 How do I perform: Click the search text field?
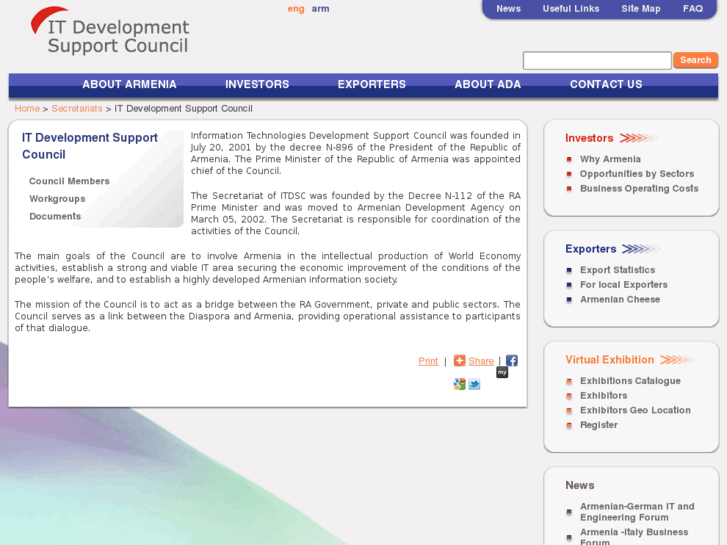597,60
